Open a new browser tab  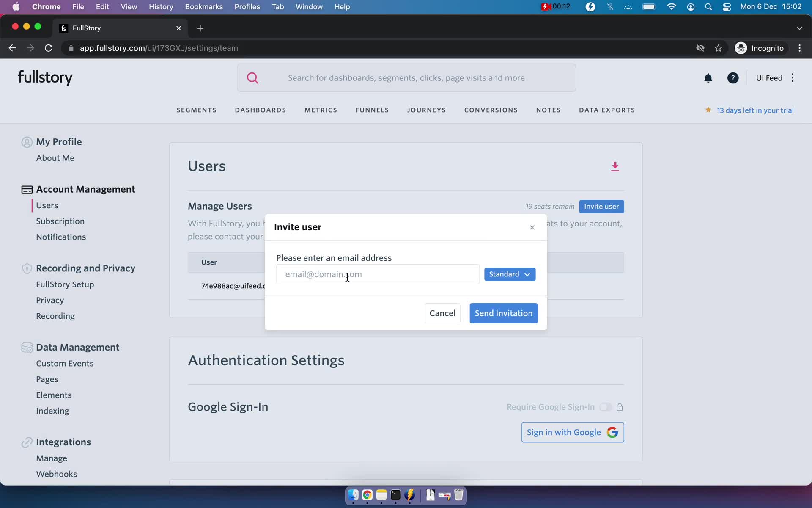[x=200, y=28]
